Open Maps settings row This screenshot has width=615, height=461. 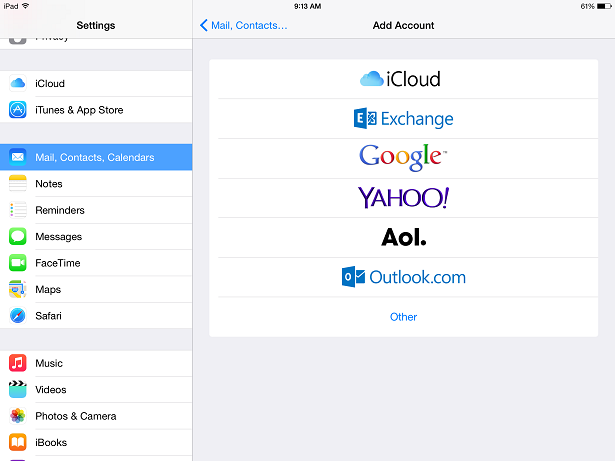(96, 289)
